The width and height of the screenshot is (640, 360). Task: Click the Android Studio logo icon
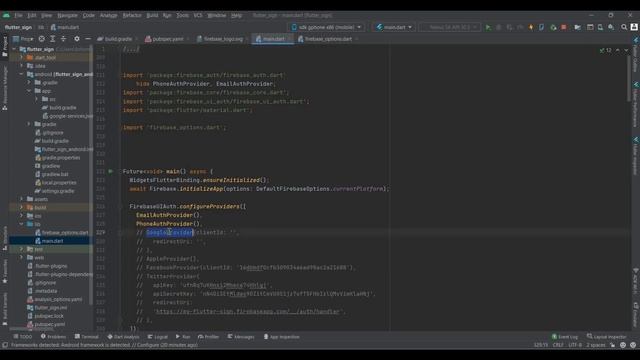click(6, 16)
